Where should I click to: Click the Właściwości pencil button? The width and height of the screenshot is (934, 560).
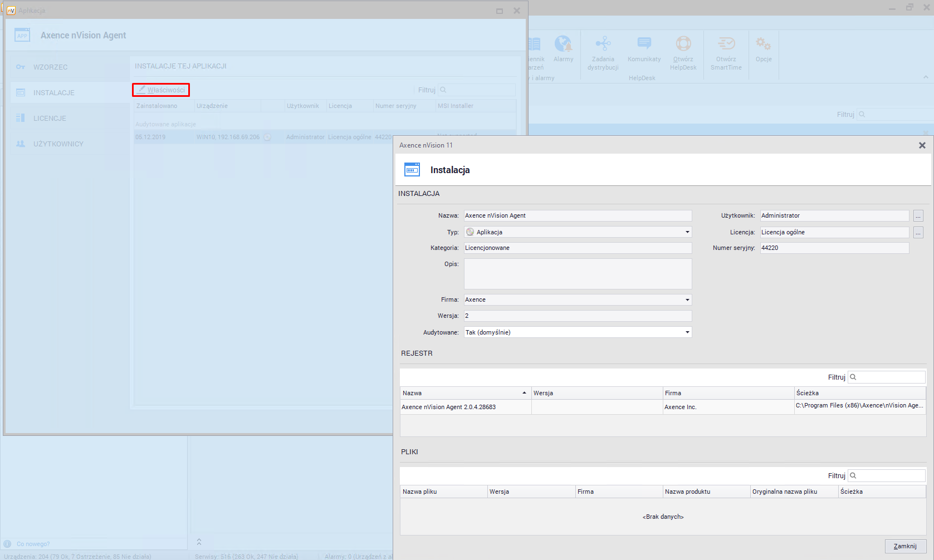point(161,90)
